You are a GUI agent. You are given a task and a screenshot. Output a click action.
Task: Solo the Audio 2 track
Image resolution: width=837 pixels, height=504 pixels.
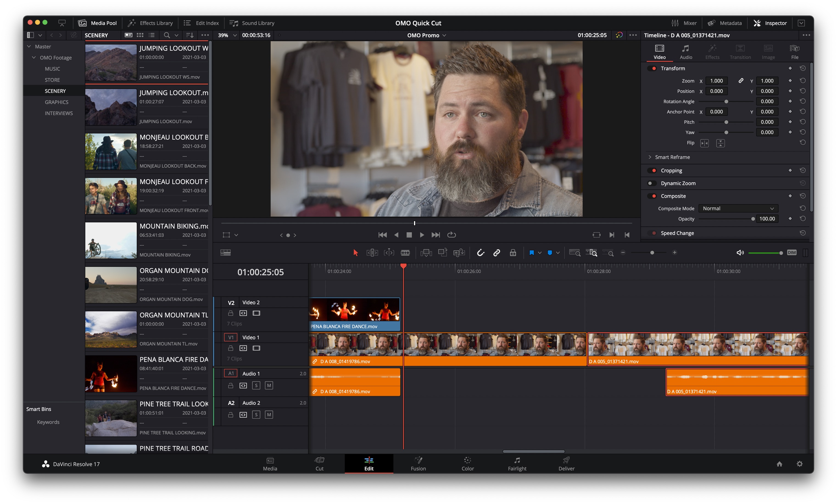pyautogui.click(x=256, y=415)
